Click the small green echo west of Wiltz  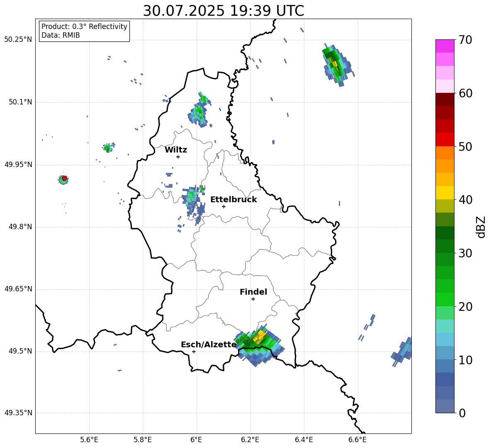pyautogui.click(x=108, y=147)
